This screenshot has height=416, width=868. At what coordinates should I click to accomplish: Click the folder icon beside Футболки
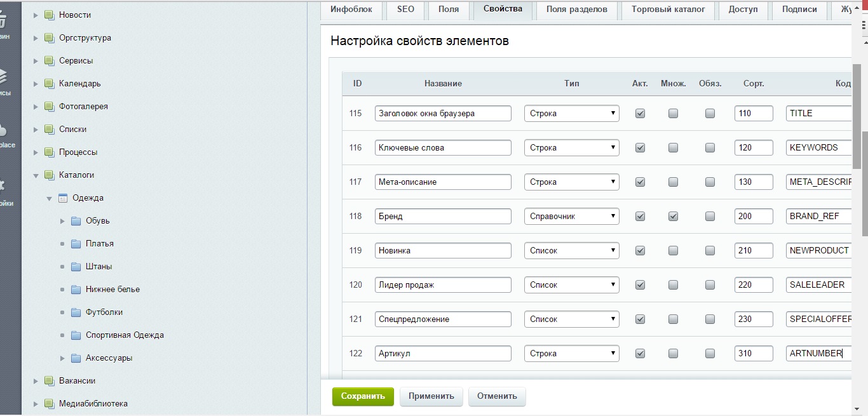[76, 312]
